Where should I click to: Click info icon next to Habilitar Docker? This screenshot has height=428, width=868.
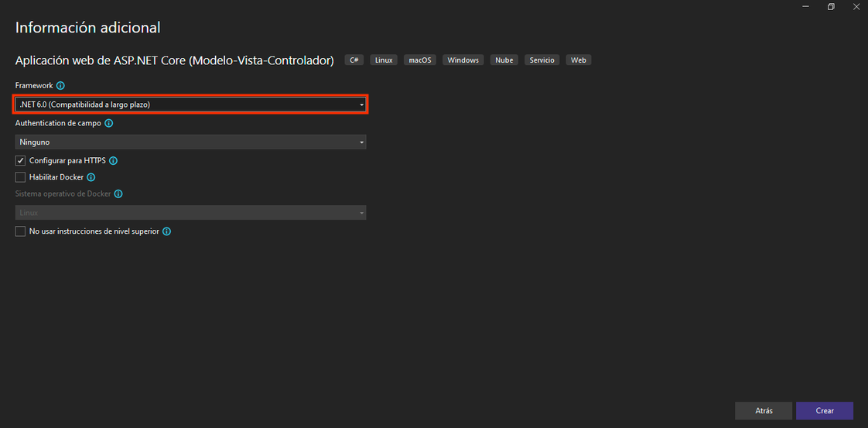pyautogui.click(x=91, y=177)
